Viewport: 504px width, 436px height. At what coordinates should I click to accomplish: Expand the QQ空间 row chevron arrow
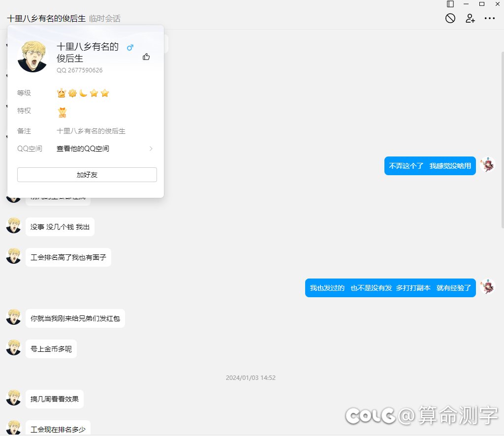(x=151, y=149)
